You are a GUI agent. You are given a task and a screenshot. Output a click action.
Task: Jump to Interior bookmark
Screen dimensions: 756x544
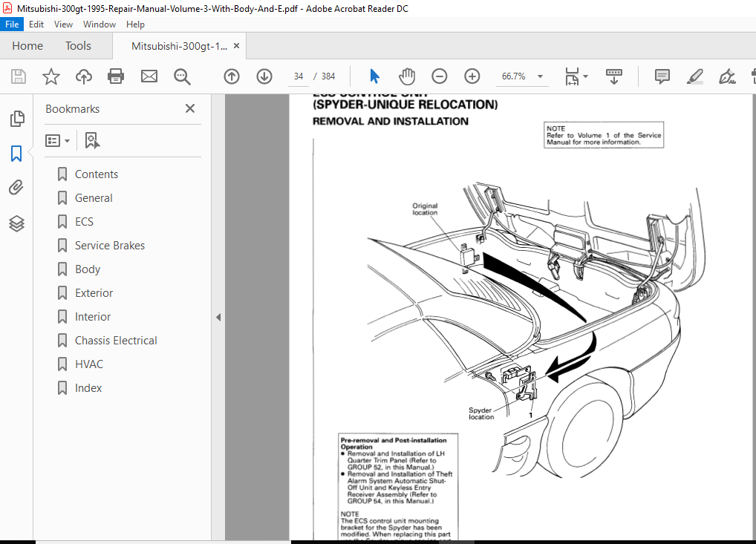93,317
